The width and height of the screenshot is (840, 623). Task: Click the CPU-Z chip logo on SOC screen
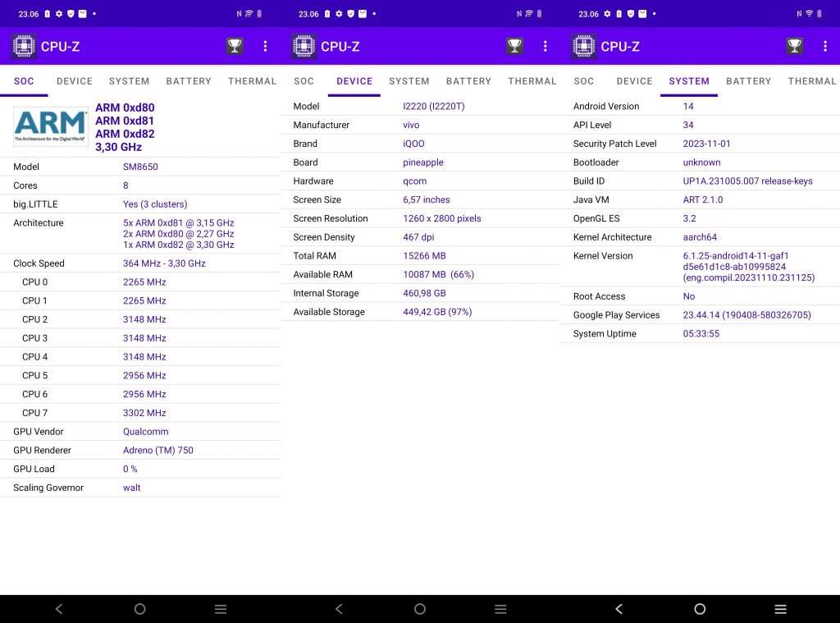pos(24,46)
